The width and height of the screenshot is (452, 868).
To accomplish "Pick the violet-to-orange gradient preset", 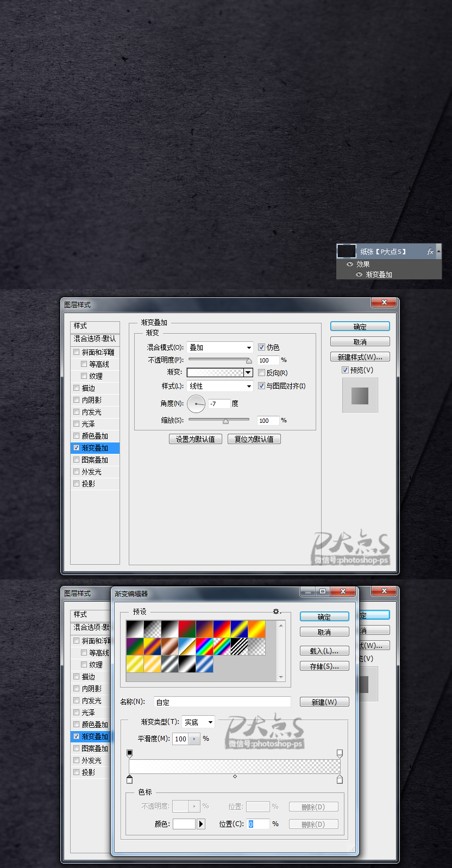I will click(x=205, y=629).
